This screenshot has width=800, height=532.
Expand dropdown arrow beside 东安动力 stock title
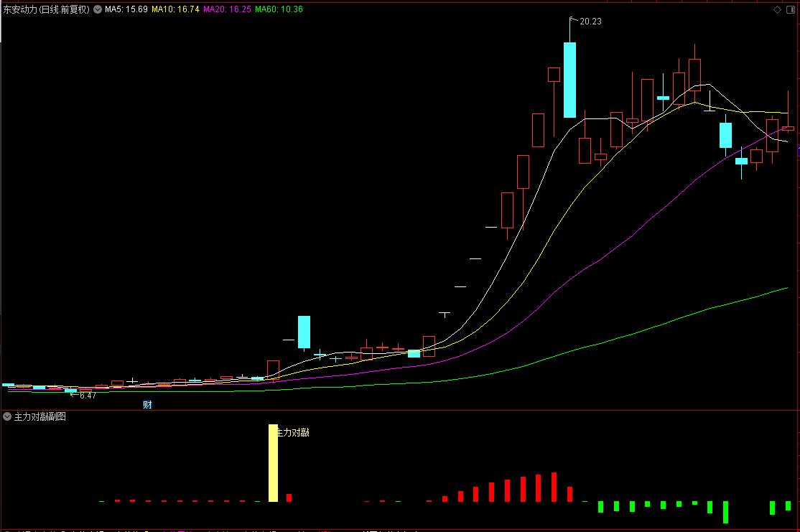98,9
